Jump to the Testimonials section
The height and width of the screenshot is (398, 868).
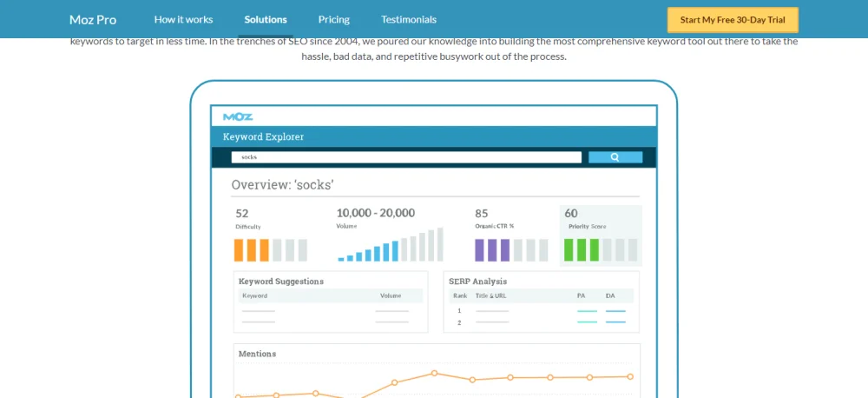pos(409,19)
